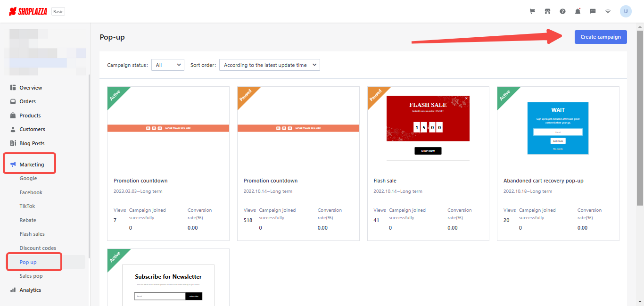Click the 41 views count
644x306 pixels.
(376, 220)
